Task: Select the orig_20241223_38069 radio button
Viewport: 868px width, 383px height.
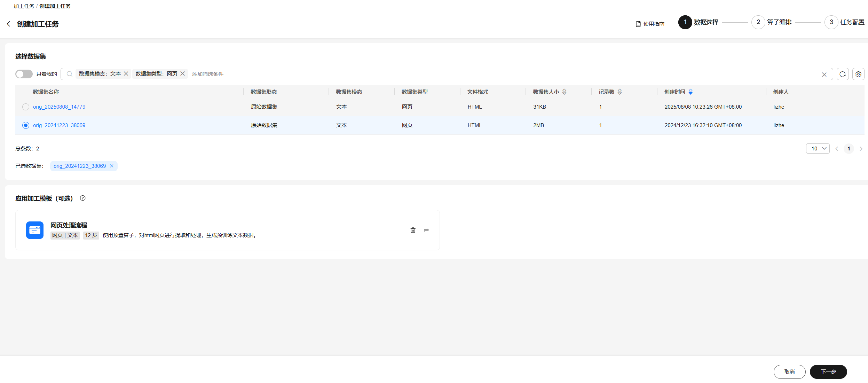Action: pos(26,125)
